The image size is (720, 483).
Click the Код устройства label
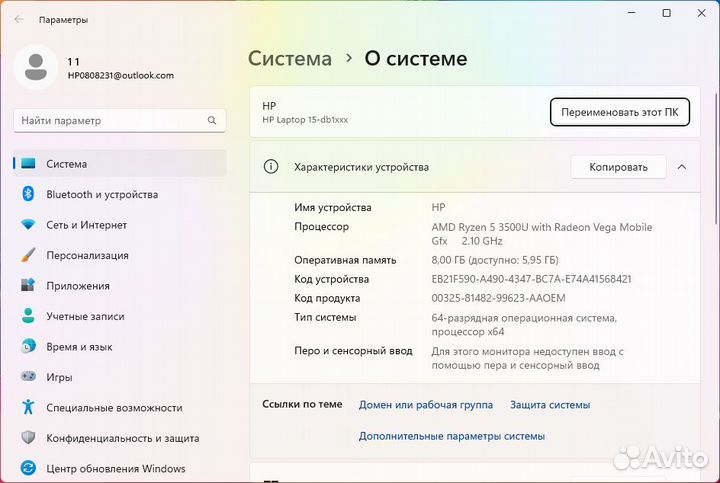(x=331, y=279)
